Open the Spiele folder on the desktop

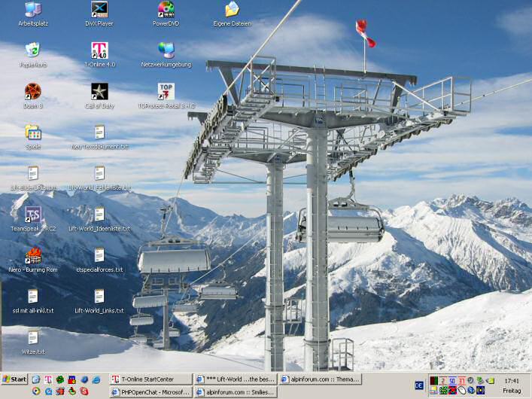click(x=32, y=133)
